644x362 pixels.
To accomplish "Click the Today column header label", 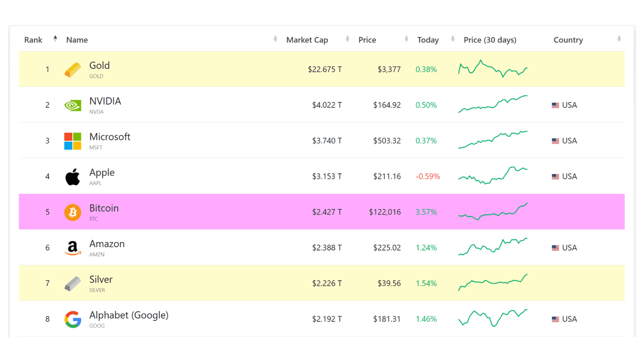I will (428, 40).
